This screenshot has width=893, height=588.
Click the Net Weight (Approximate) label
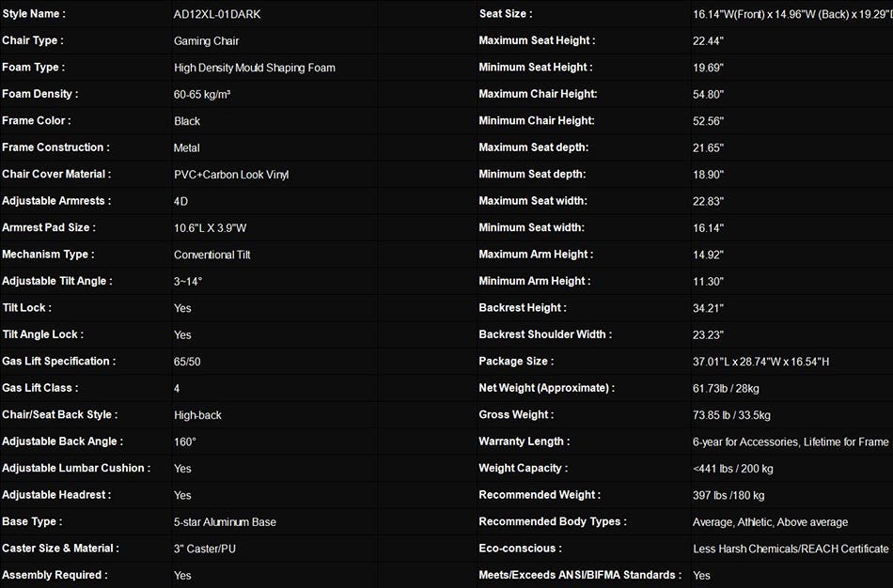click(547, 388)
